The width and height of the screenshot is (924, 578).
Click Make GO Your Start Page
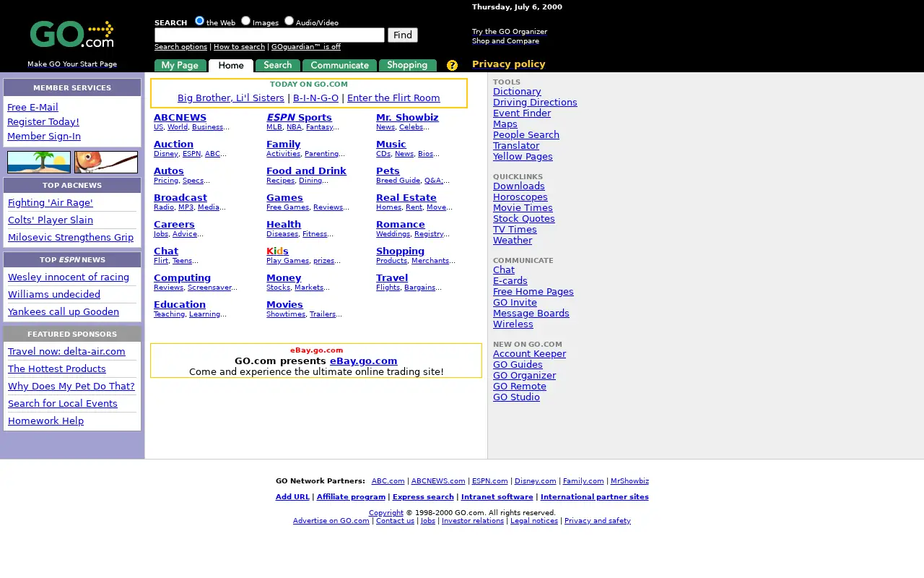click(x=72, y=64)
